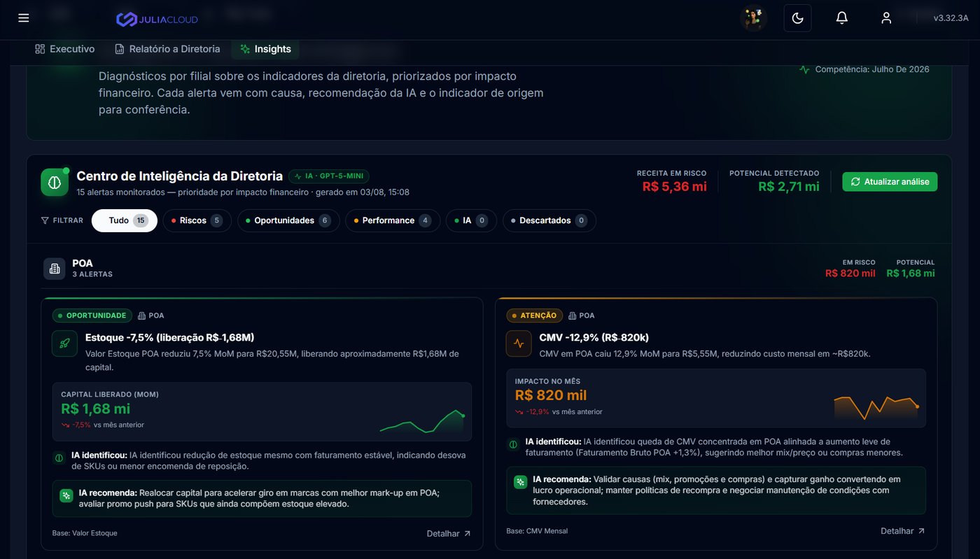
Task: Open Detalhar link on CMV card
Action: pos(903,531)
